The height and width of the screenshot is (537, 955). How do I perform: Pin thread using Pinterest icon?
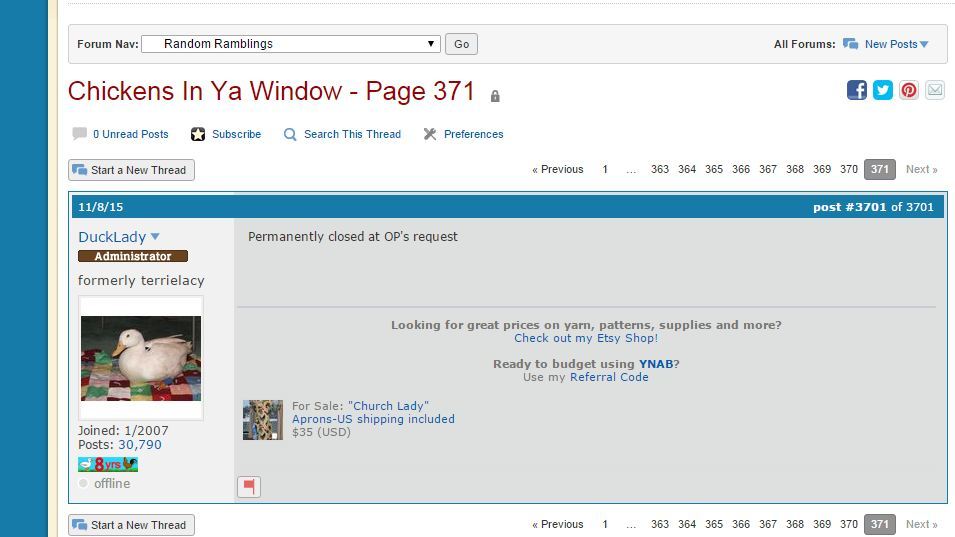pyautogui.click(x=909, y=90)
